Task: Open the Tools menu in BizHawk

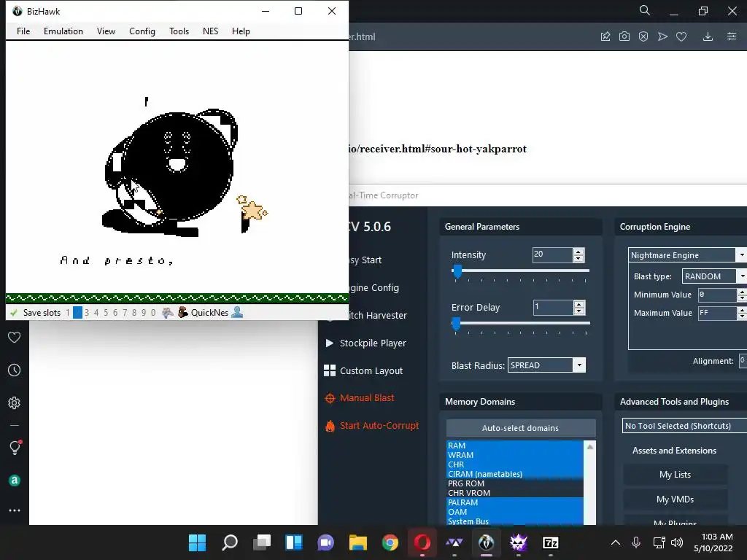Action: tap(179, 31)
